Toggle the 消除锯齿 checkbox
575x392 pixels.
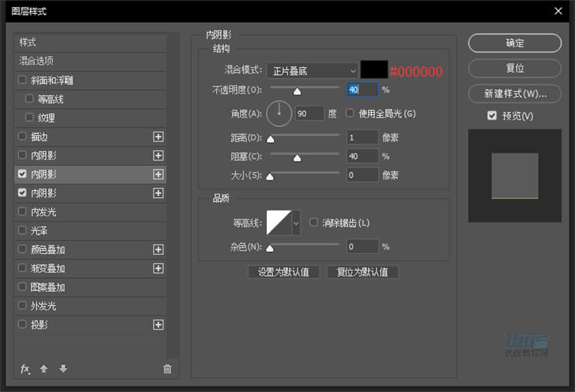tap(313, 223)
